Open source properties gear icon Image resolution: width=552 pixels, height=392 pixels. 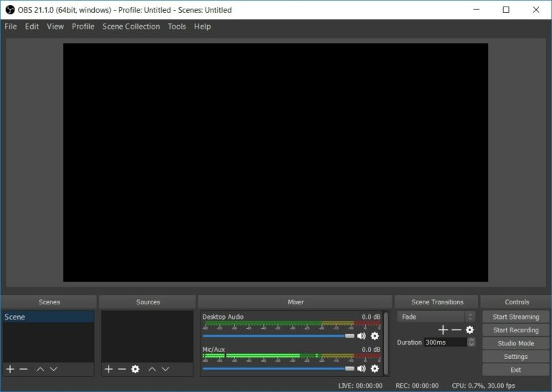tap(135, 369)
